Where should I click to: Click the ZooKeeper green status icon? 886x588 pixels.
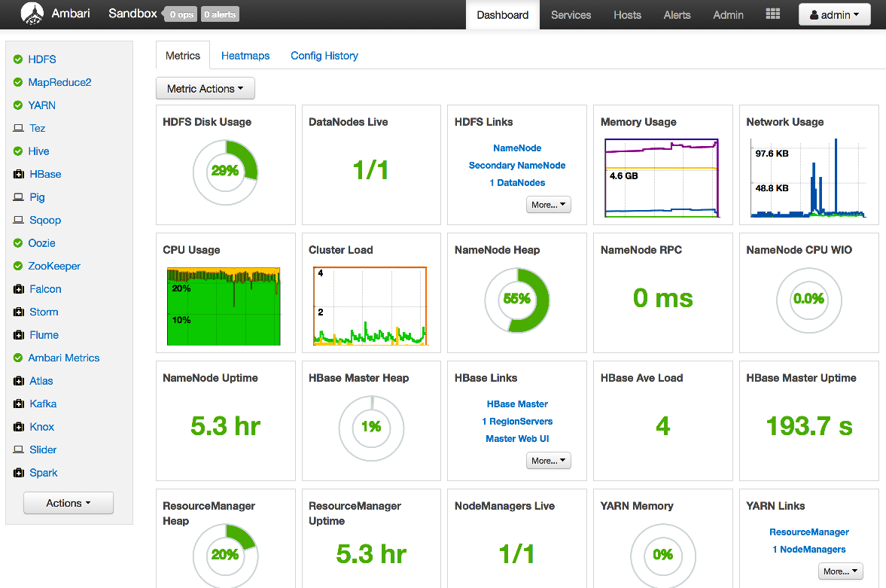click(x=18, y=266)
